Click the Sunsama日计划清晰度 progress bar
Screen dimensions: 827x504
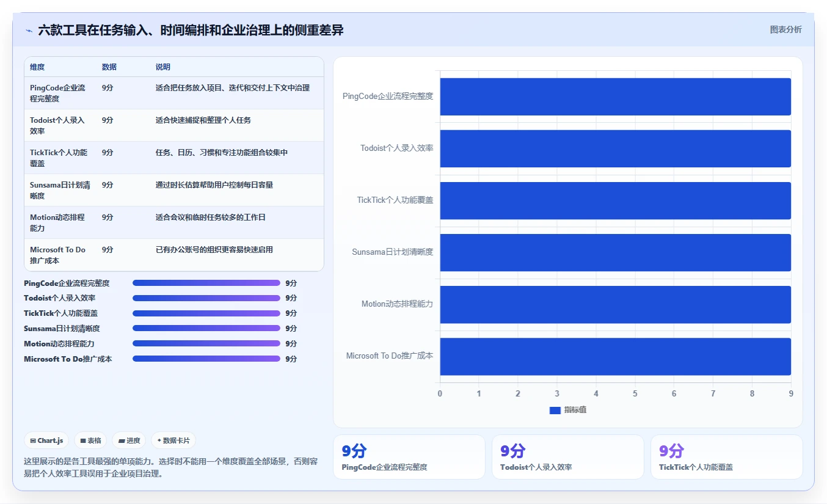pos(206,329)
